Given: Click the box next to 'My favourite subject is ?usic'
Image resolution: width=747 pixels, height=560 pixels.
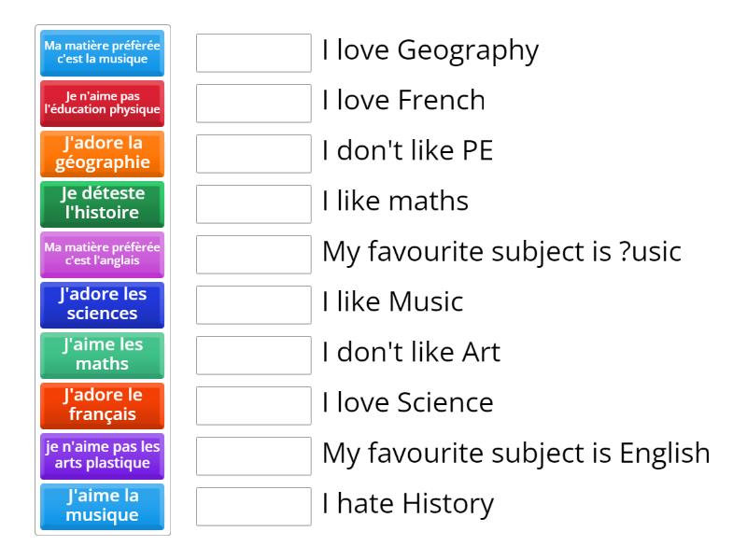Looking at the screenshot, I should (252, 255).
